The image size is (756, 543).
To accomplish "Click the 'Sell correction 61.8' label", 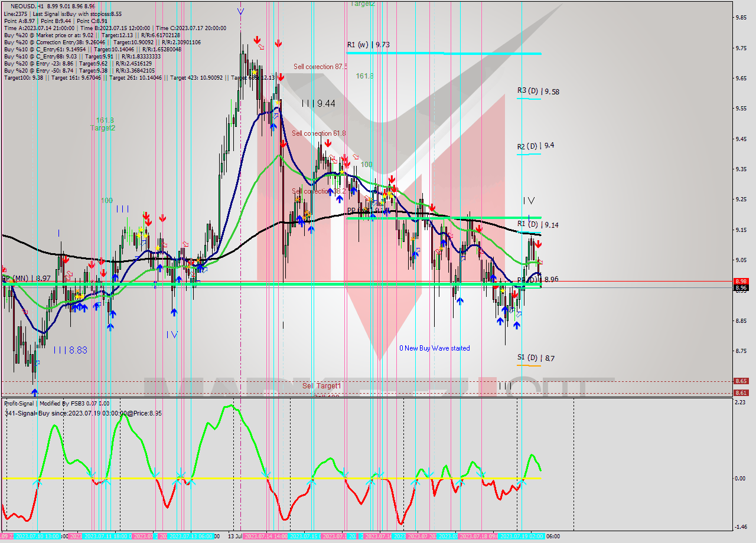I will (x=319, y=133).
